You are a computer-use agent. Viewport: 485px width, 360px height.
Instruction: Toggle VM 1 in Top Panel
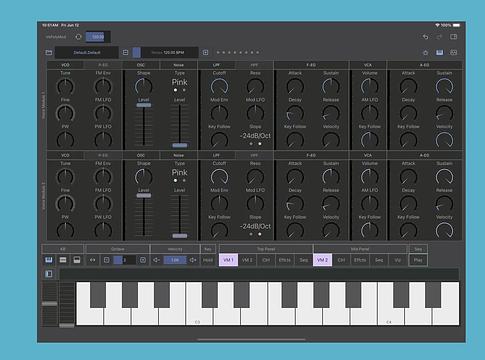coord(228,260)
